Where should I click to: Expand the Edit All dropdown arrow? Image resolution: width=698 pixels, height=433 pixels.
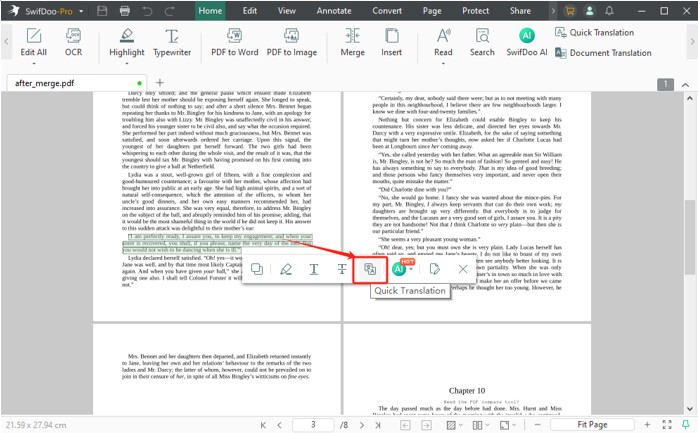(33, 63)
